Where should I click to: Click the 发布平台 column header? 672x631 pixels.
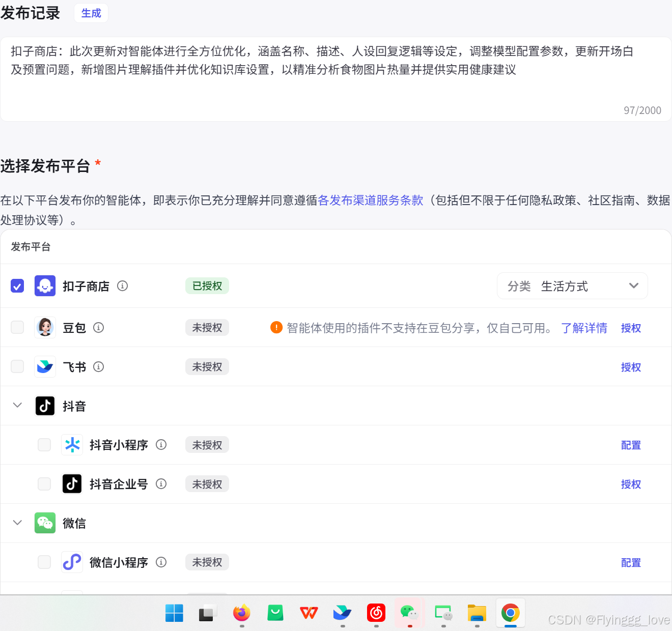point(31,247)
